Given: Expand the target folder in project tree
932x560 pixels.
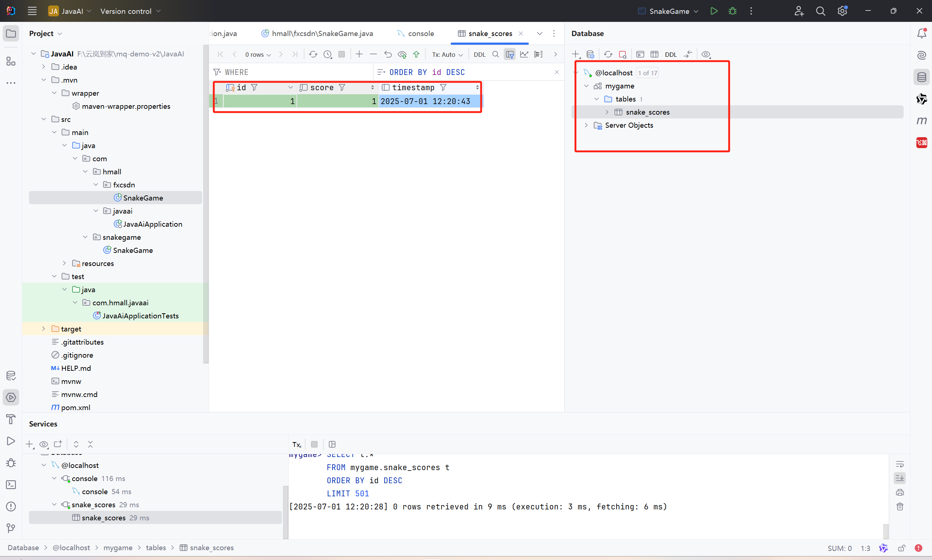Looking at the screenshot, I should click(43, 329).
